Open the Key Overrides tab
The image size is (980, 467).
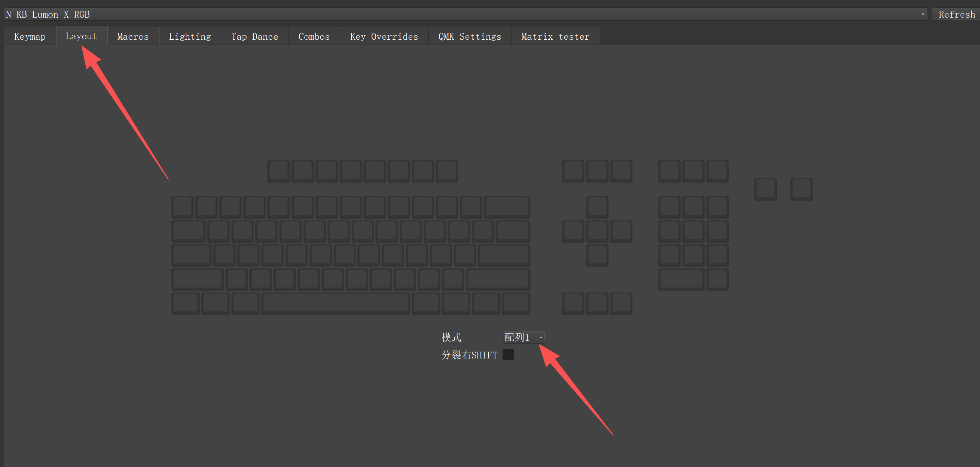tap(384, 37)
